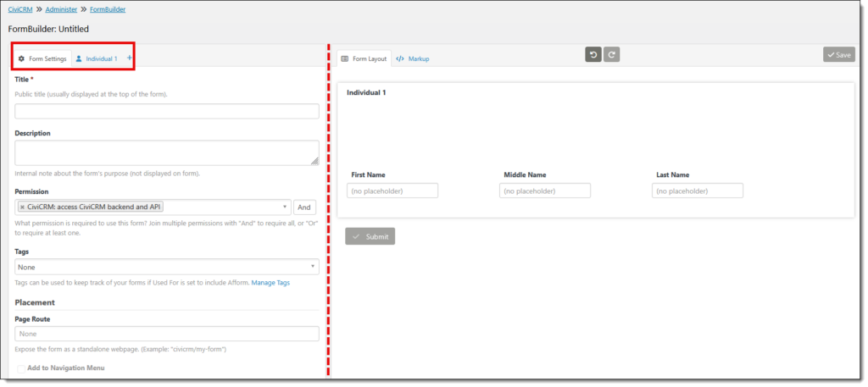This screenshot has height=387, width=868.
Task: Click the First Name field label
Action: tap(368, 174)
